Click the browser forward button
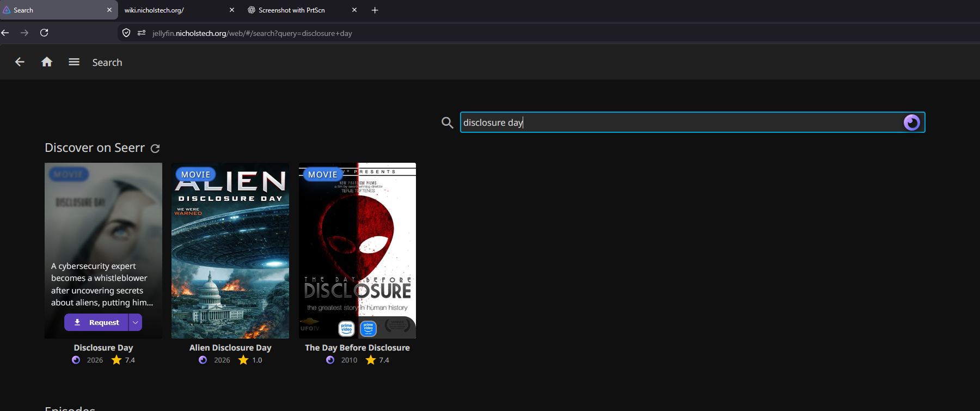This screenshot has width=980, height=411. pyautogui.click(x=24, y=33)
